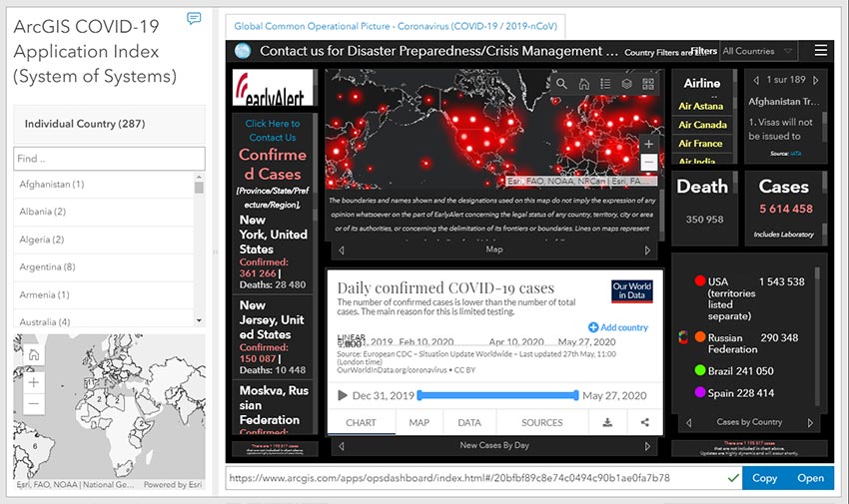Open the hamburger menu in dashboard header
This screenshot has width=849, height=504.
820,51
